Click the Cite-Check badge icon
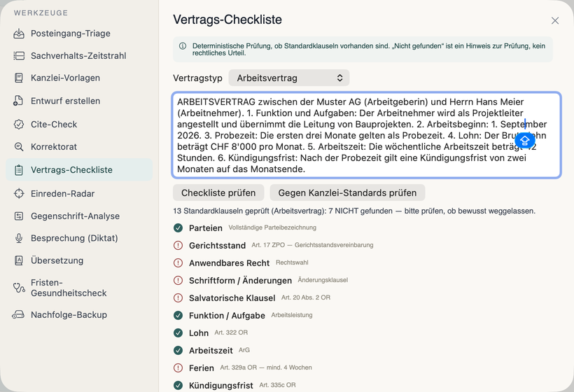Viewport: 574px width, 392px height. tap(19, 125)
